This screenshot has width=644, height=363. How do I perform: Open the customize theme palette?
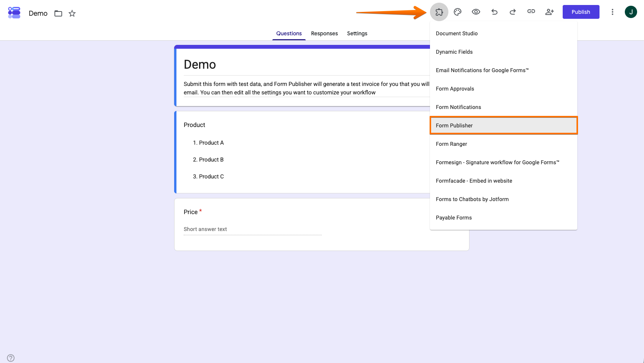pos(458,12)
